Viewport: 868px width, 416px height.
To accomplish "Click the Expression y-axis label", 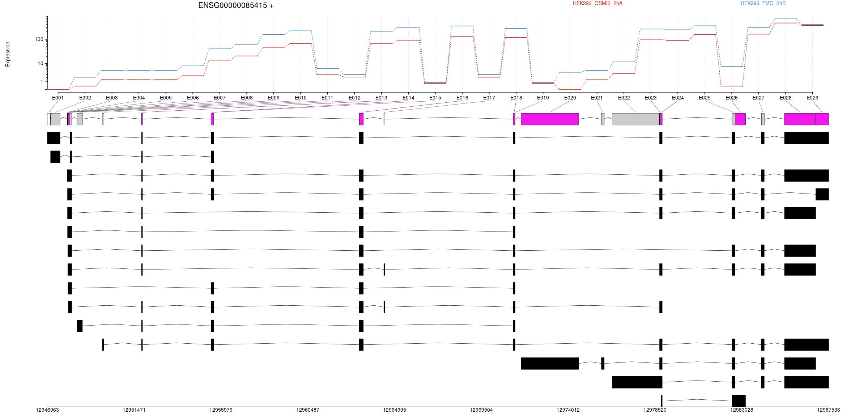I will coord(8,54).
